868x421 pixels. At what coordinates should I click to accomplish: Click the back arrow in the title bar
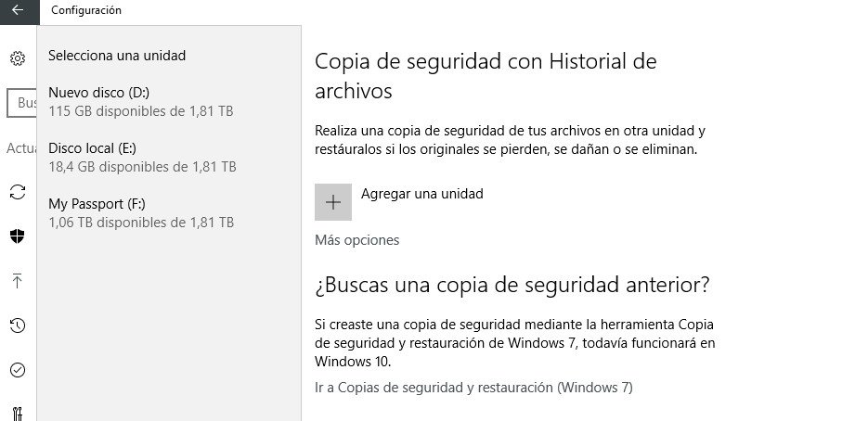[18, 10]
